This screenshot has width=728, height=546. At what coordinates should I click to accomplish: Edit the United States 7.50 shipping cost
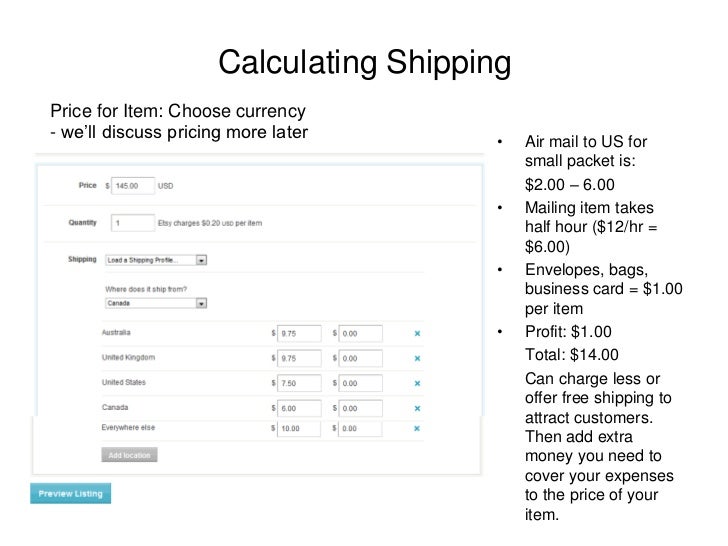[299, 383]
